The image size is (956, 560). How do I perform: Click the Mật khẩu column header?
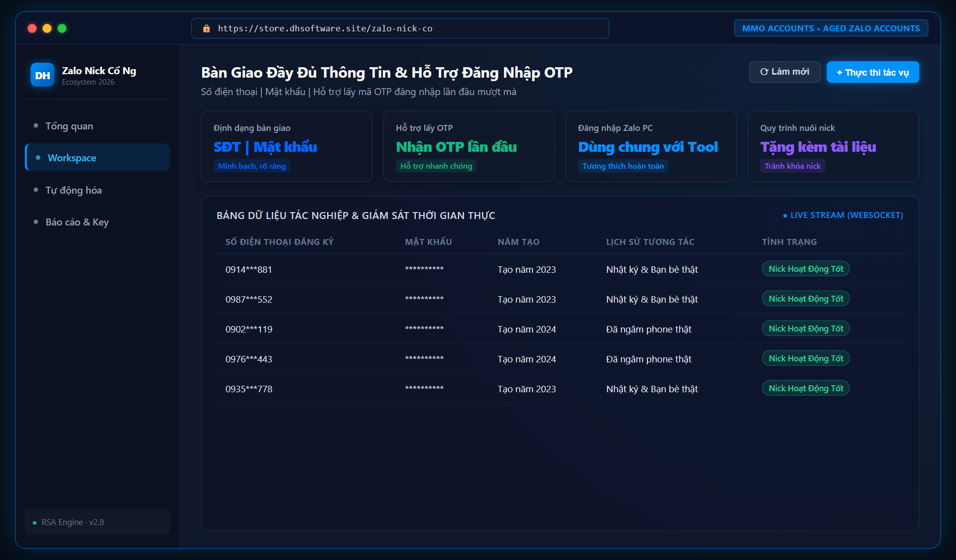428,242
